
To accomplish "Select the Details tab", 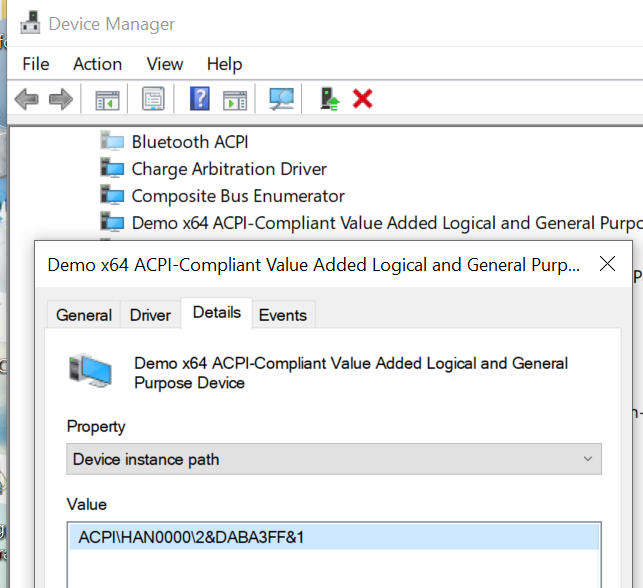I will pos(217,313).
